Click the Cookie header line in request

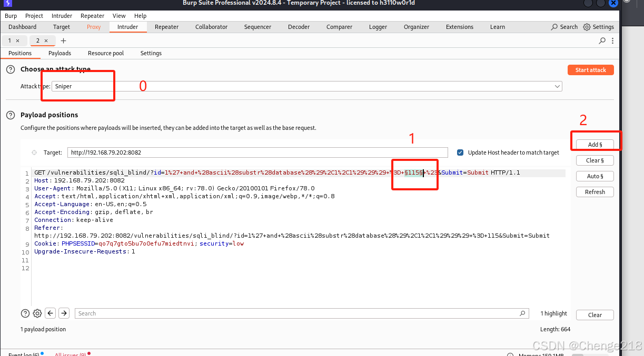click(x=139, y=243)
